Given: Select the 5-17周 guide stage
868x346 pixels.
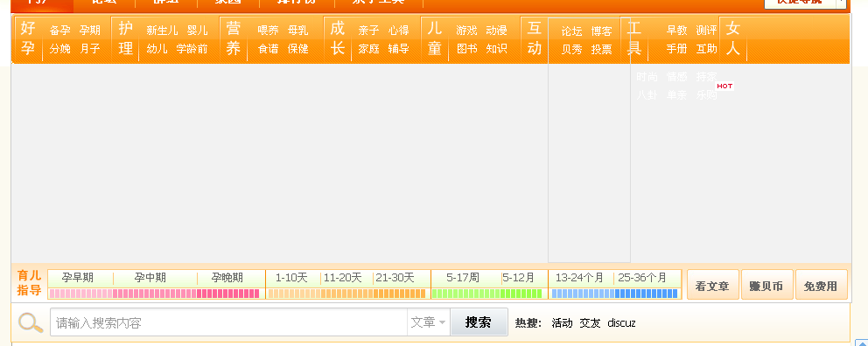Looking at the screenshot, I should tap(463, 278).
